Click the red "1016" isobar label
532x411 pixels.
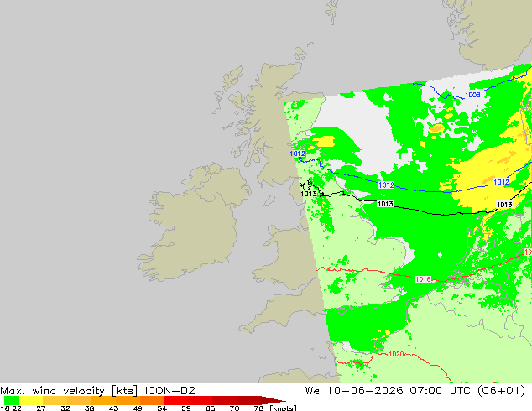point(423,279)
